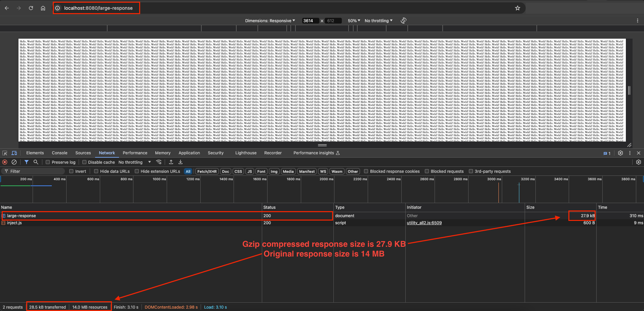
Task: Open the network search panel
Action: 36,162
